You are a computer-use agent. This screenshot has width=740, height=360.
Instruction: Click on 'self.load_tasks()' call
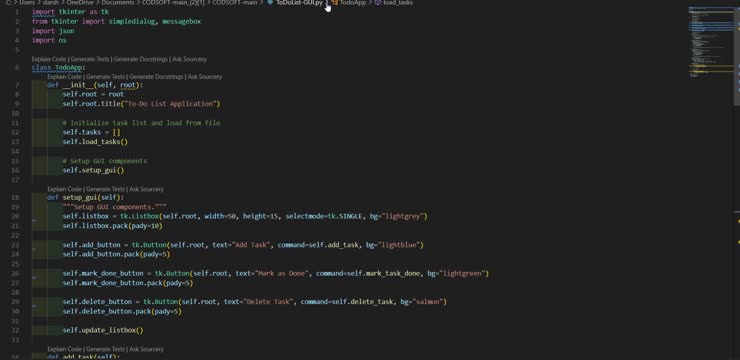[x=95, y=142]
